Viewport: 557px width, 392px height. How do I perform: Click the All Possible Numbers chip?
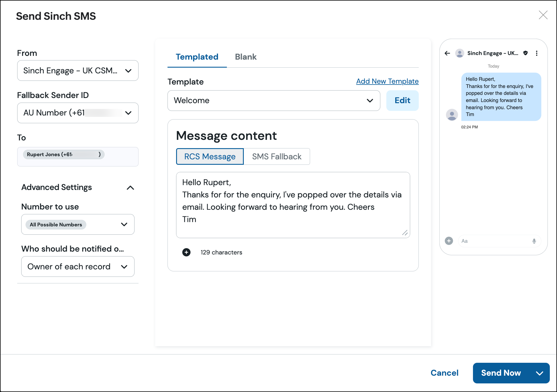(56, 225)
